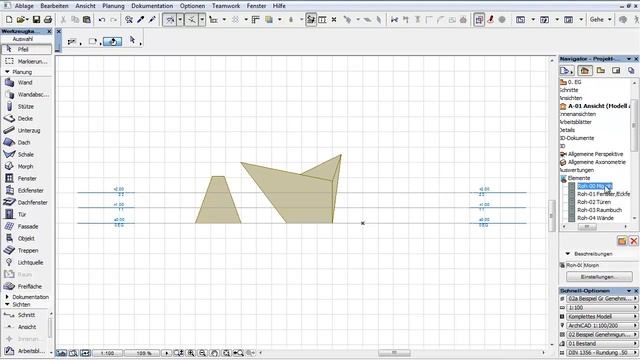Toggle the snap guides button in toolbar
640x360 pixels.
tap(191, 19)
